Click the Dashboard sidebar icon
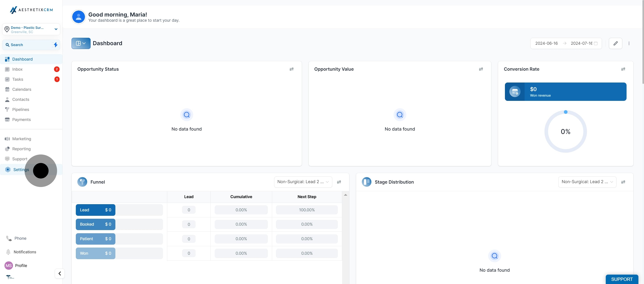644x284 pixels. tap(7, 59)
